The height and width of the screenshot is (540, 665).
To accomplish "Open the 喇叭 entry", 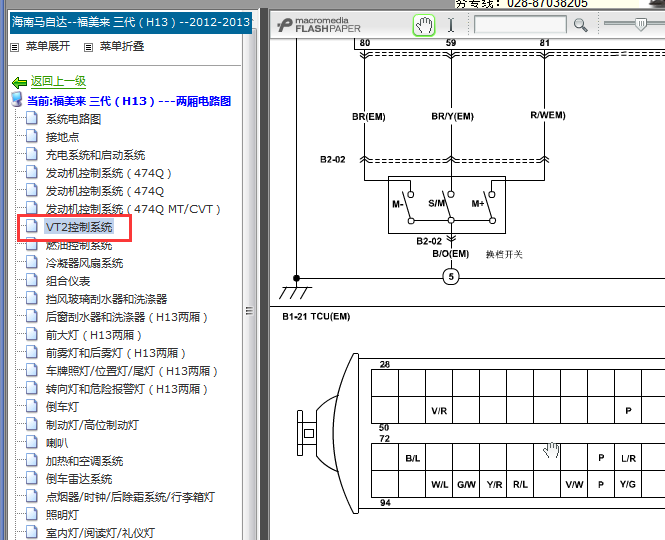I will [57, 443].
